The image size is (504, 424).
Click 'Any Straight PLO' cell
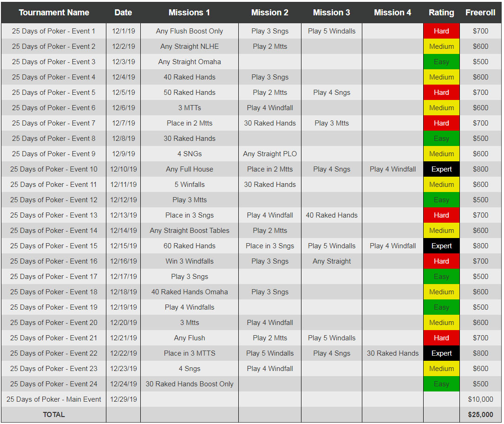(x=270, y=154)
